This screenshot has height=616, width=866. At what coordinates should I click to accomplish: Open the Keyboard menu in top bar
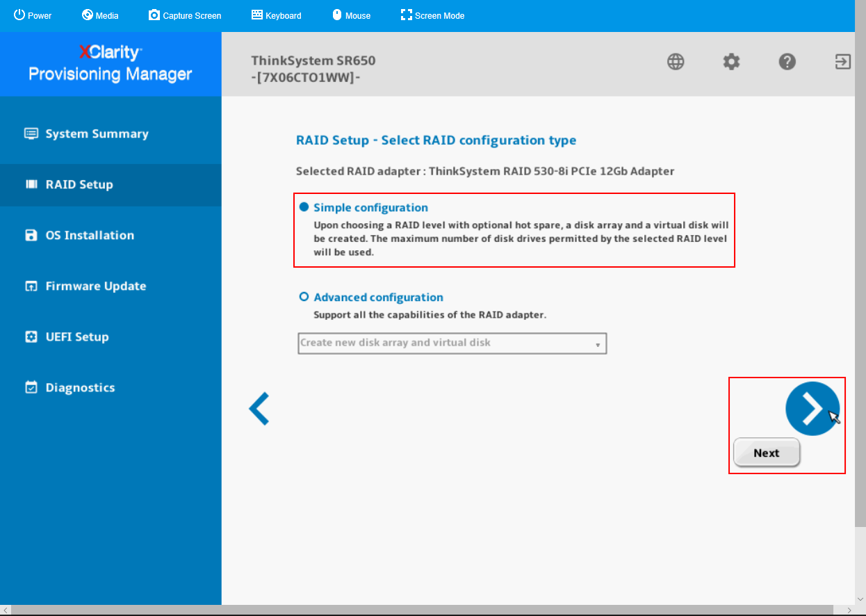pos(276,15)
